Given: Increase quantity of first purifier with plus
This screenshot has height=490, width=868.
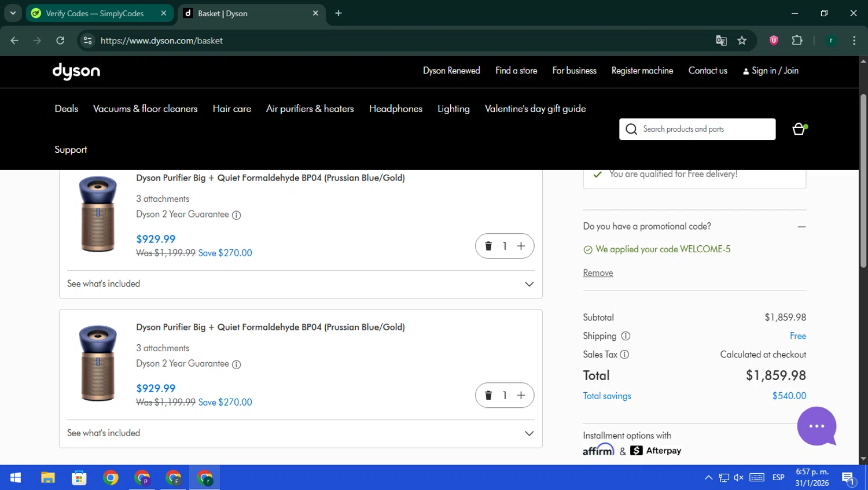Looking at the screenshot, I should point(521,246).
